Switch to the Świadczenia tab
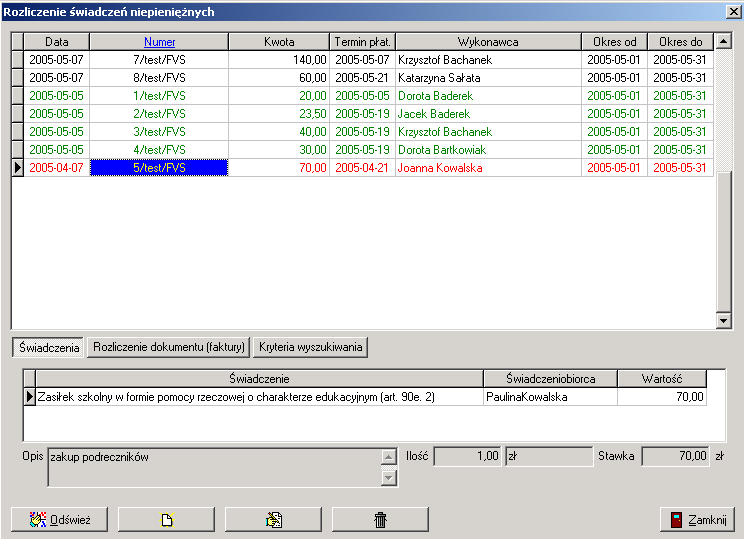 point(48,347)
